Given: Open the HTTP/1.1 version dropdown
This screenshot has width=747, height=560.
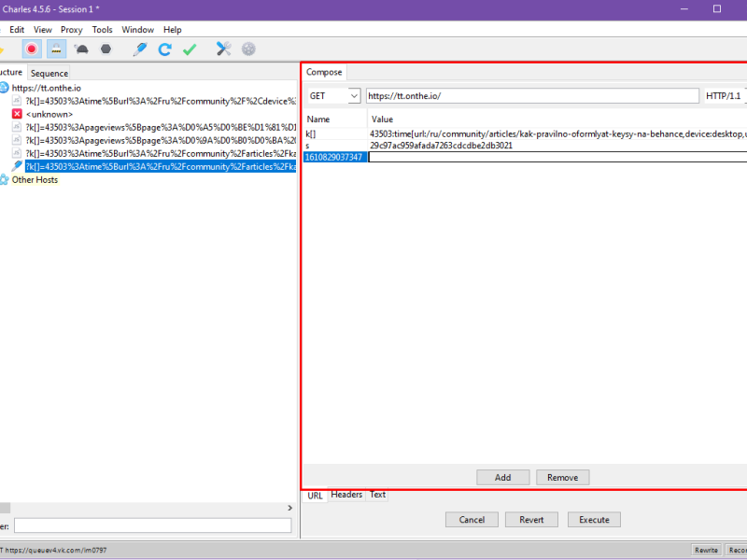Looking at the screenshot, I should tap(725, 96).
